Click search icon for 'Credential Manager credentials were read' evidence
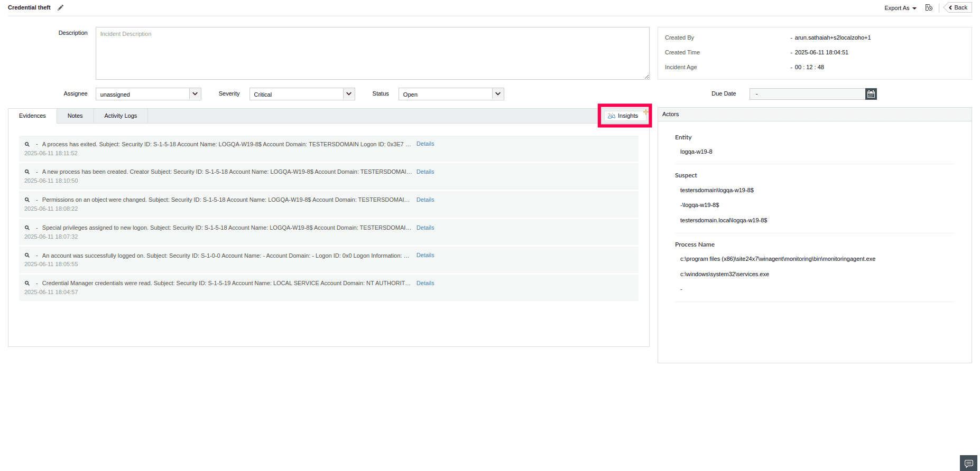This screenshot has height=471, width=980. pyautogui.click(x=27, y=283)
